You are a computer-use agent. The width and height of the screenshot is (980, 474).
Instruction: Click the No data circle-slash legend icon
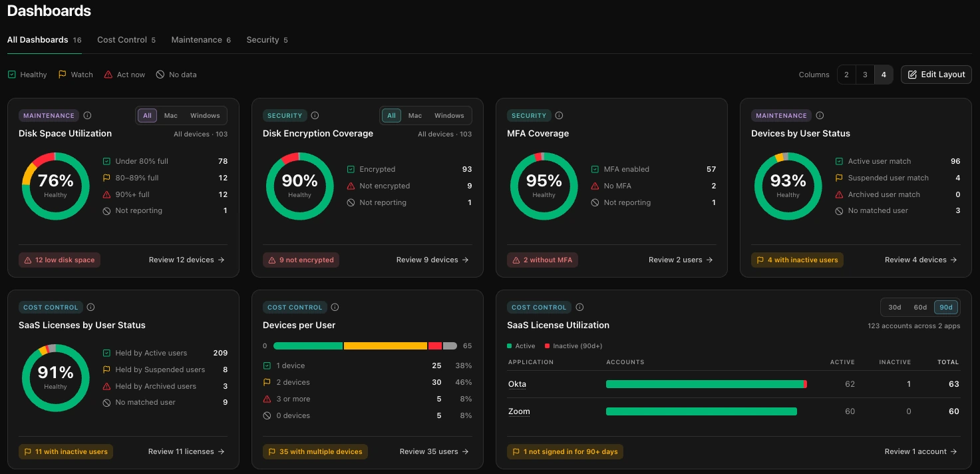[x=160, y=75]
